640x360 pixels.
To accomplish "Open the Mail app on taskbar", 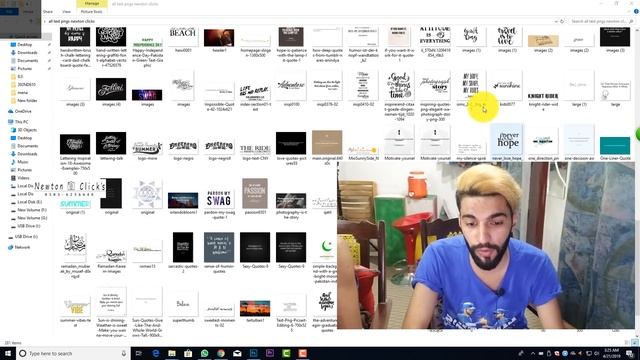I will coord(237,353).
